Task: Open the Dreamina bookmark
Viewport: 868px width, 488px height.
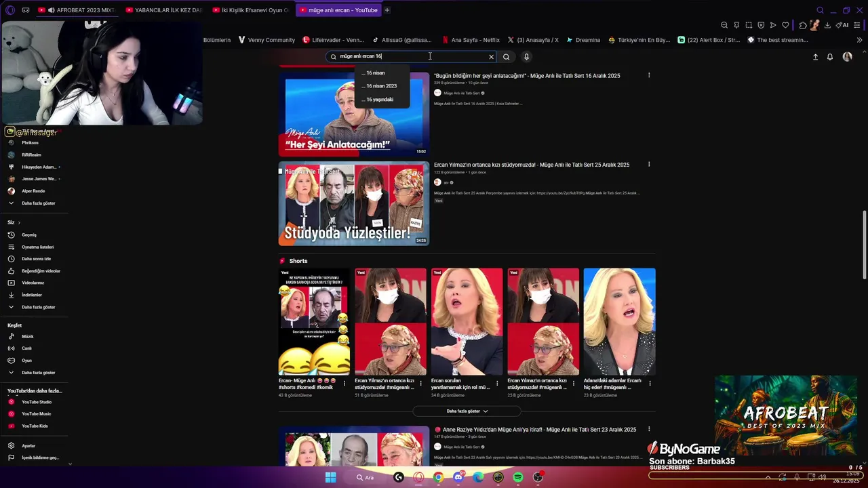Action: pos(583,40)
